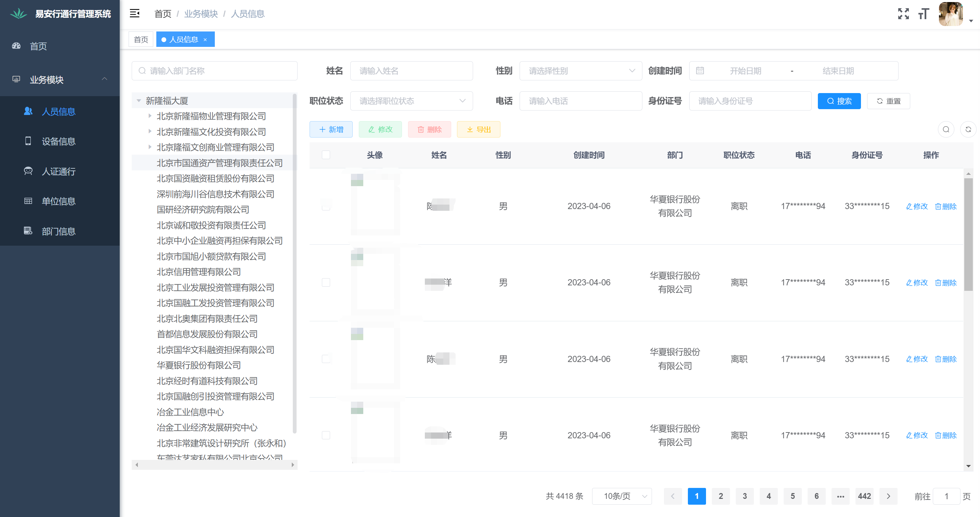Click next page arrow in pagination

888,496
